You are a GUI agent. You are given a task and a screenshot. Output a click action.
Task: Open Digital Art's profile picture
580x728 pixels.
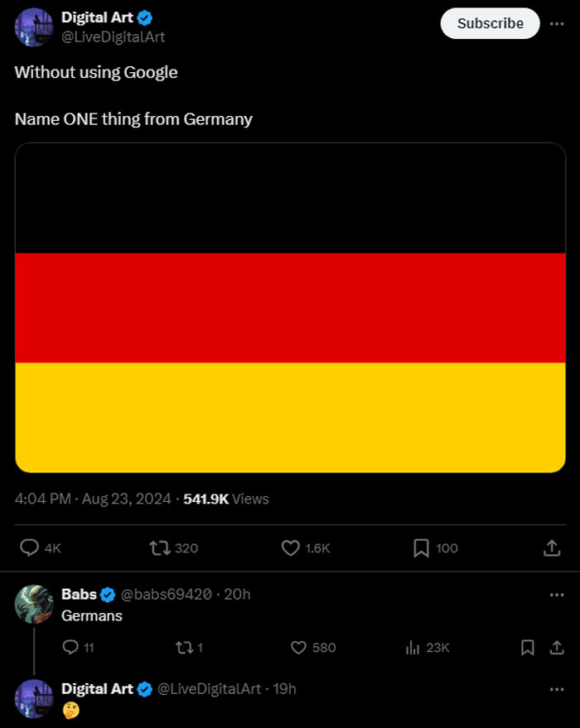point(33,26)
